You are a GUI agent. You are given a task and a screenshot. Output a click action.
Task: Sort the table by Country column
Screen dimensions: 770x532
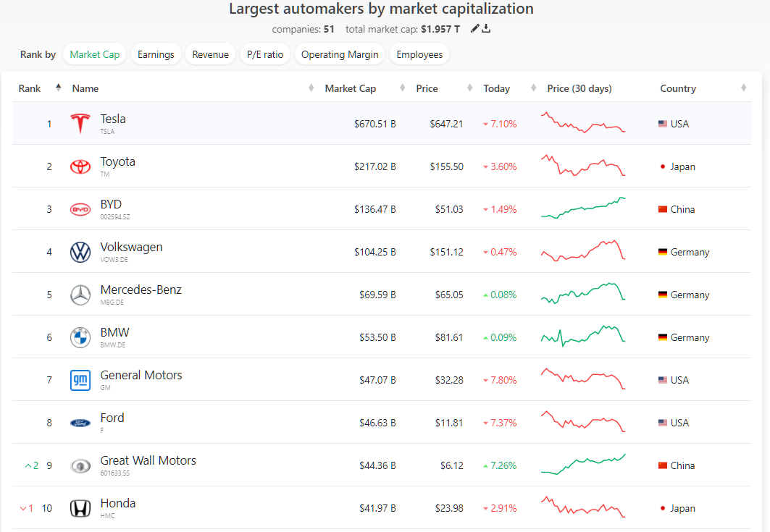click(678, 88)
